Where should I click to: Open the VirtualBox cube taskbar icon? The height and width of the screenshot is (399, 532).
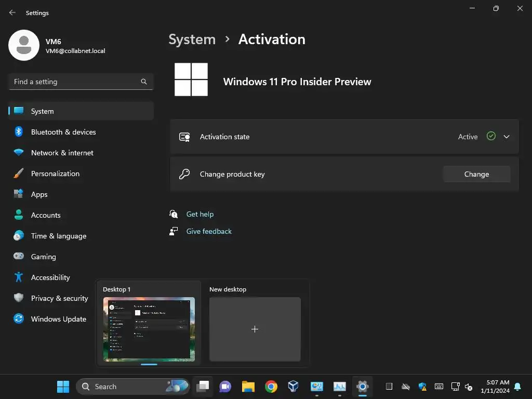pos(293,387)
